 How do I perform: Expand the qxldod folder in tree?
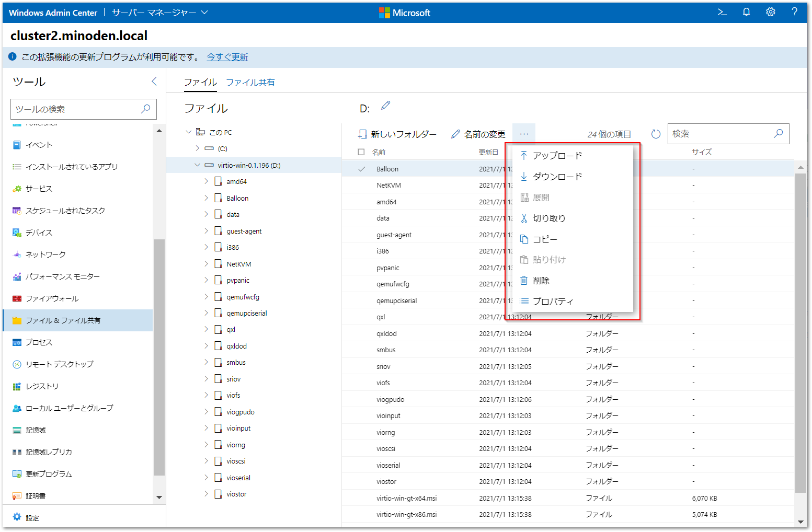206,346
